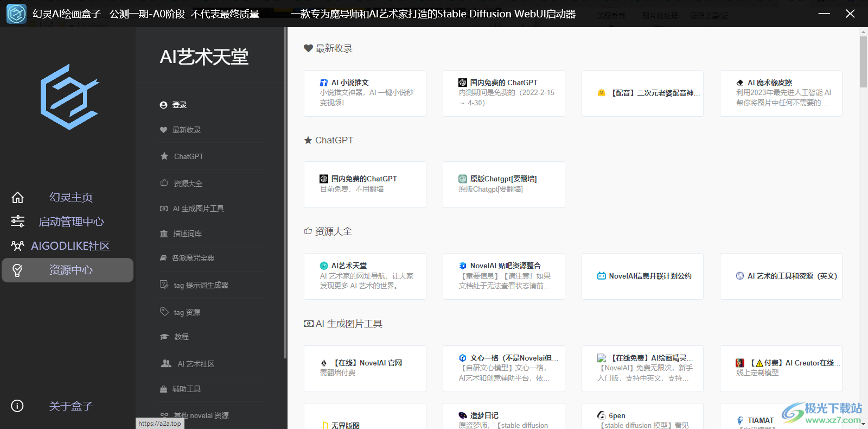
Task: Open the 6pen card
Action: pyautogui.click(x=642, y=417)
